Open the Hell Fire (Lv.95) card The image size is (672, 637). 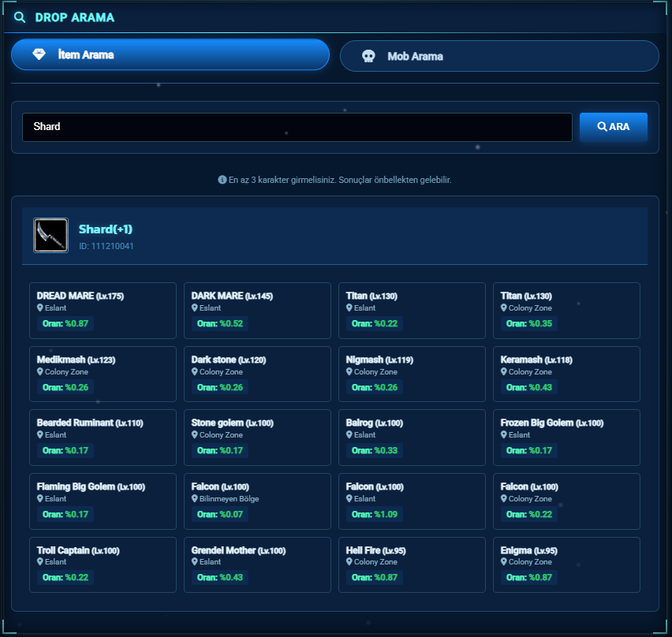click(412, 564)
